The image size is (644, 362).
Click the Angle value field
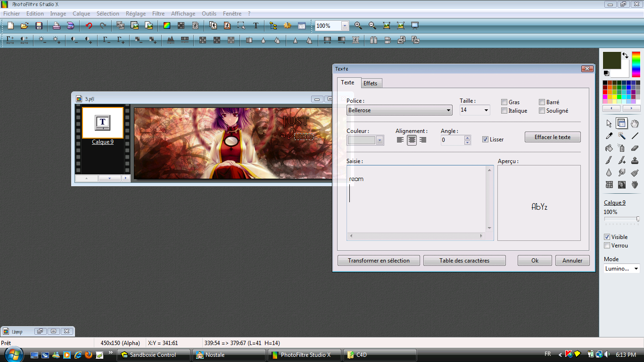point(453,140)
